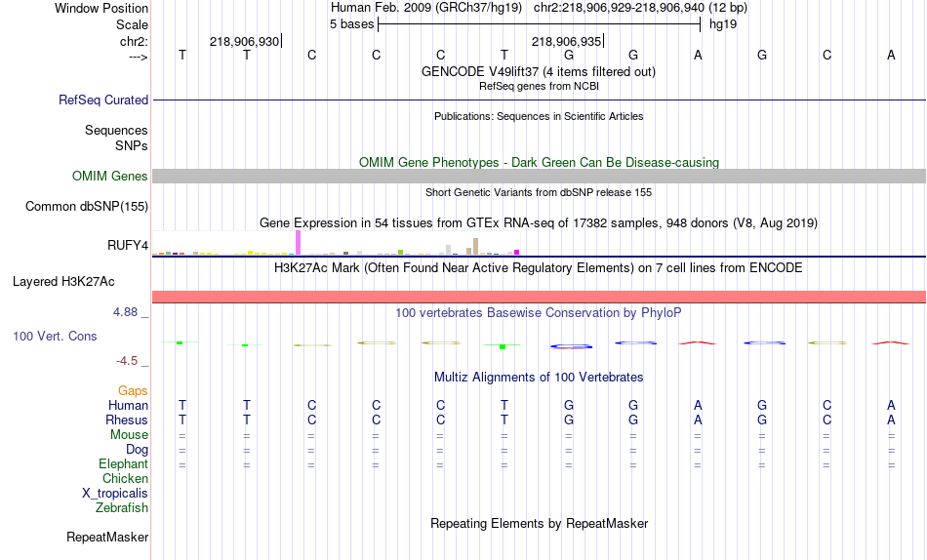927x560 pixels.
Task: Click the Elephant species row label
Action: click(124, 463)
